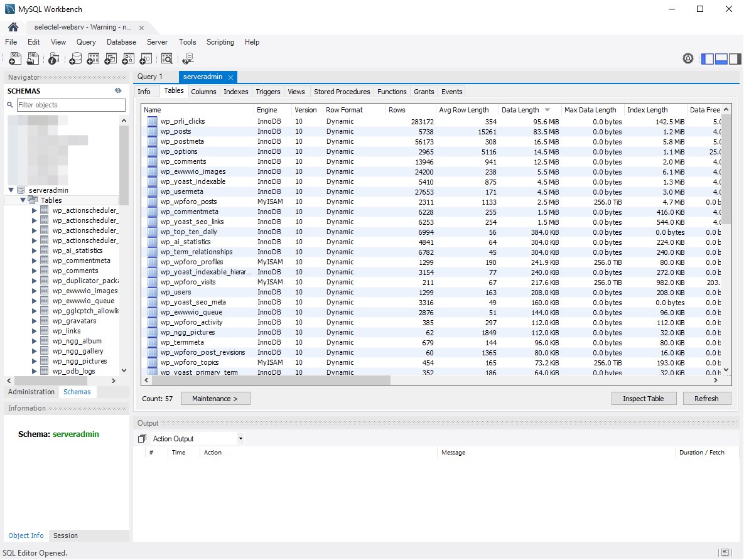Screen dimensions: 744x560
Task: Open Workbench preferences gear icon
Action: [x=688, y=58]
